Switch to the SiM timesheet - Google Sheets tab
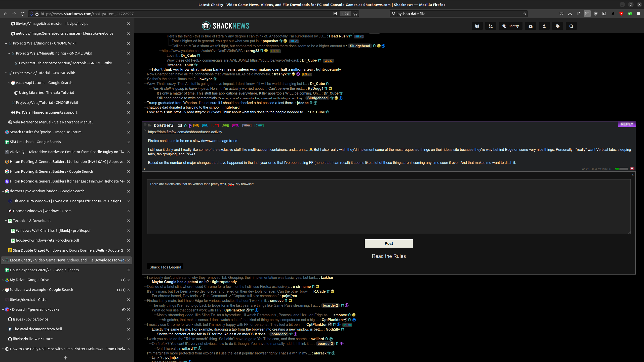The image size is (644, 362). point(66,142)
